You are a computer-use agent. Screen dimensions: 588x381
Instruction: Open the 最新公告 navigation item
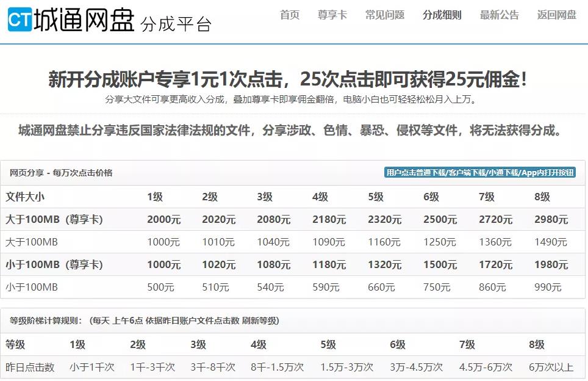point(500,15)
